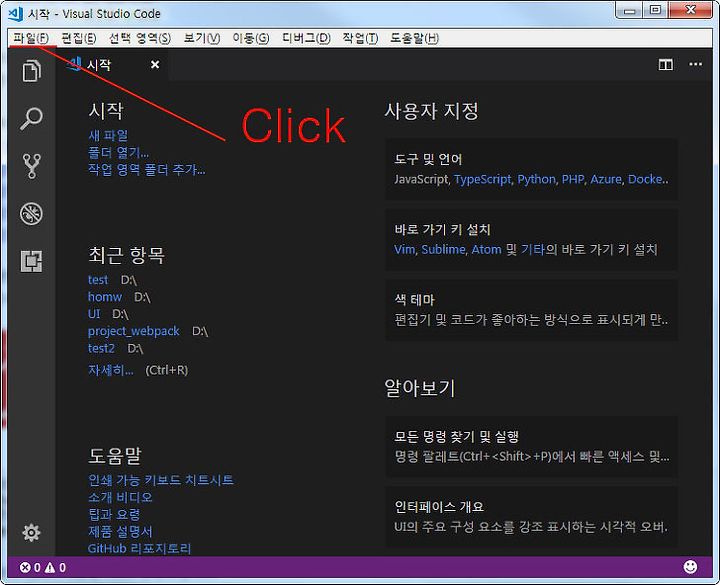This screenshot has height=585, width=720.
Task: Open the 작업(T) menu
Action: point(360,38)
